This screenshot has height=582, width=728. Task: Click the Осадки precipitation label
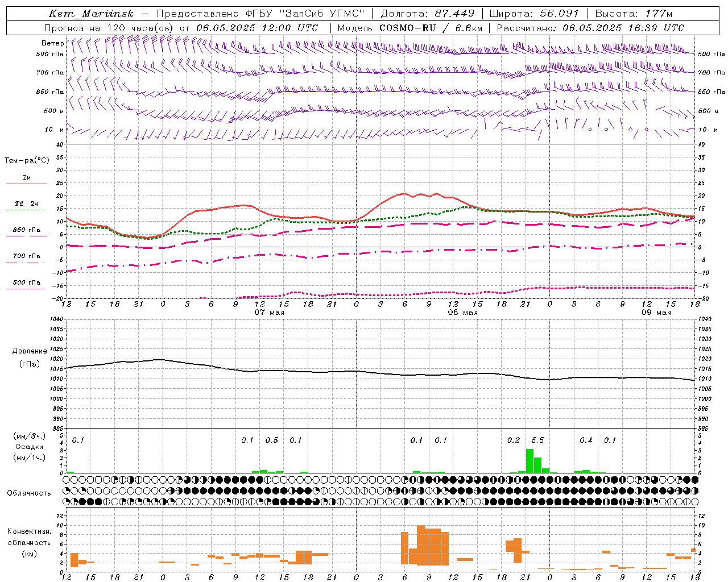(x=30, y=447)
